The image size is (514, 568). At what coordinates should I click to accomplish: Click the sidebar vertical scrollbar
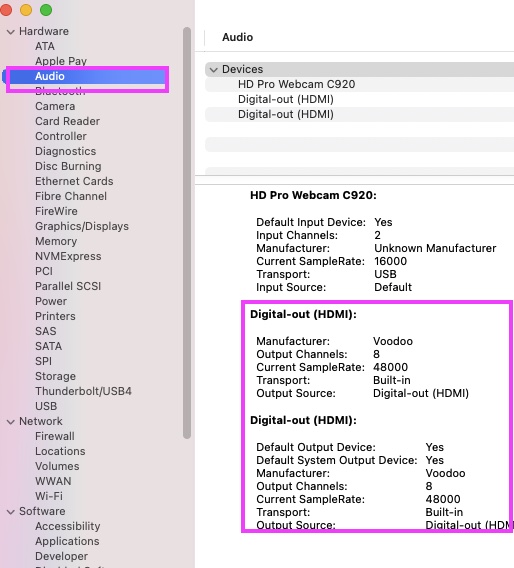tap(187, 233)
